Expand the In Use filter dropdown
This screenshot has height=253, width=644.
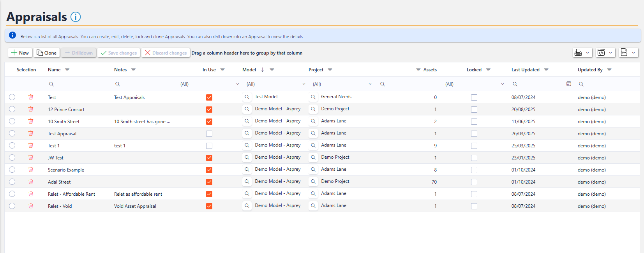point(237,84)
